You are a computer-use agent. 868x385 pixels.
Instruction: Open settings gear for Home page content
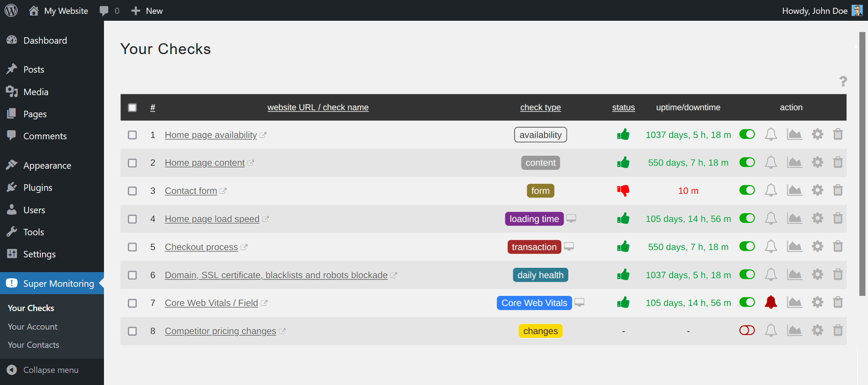point(817,163)
